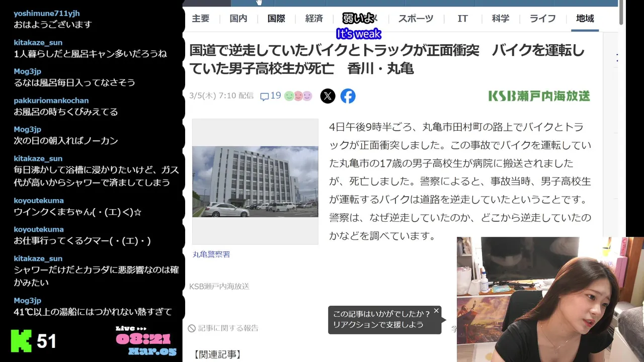Click chat username pakkuriomankochan
Viewport: 644px width, 362px height.
tap(51, 101)
